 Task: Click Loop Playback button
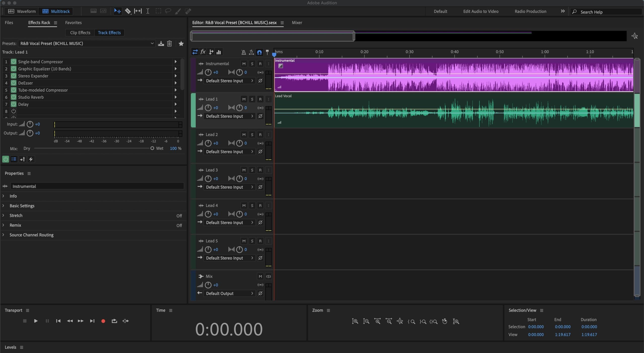(x=114, y=321)
